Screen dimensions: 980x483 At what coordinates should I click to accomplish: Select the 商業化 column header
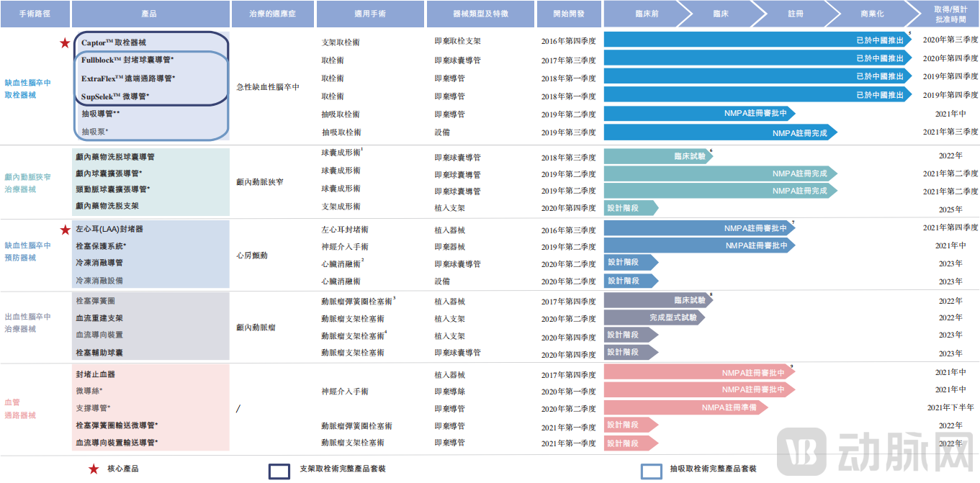click(x=872, y=13)
